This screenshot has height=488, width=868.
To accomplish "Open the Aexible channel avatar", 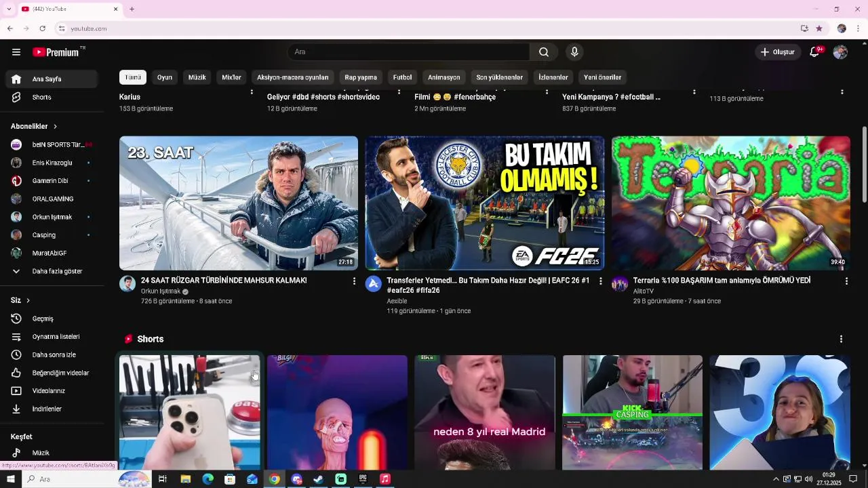I will pos(374,283).
